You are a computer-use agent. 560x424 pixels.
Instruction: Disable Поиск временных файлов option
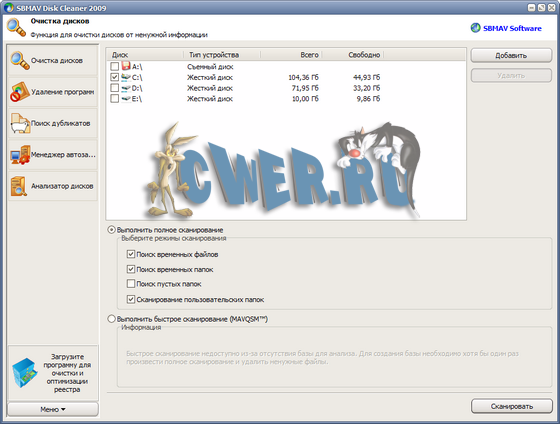point(131,254)
